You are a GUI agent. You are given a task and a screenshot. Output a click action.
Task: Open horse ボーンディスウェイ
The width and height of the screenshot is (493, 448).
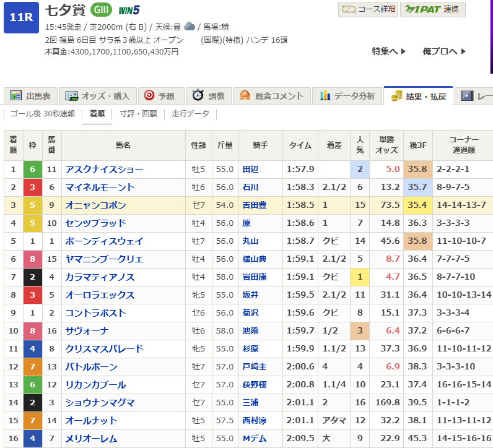coord(104,241)
